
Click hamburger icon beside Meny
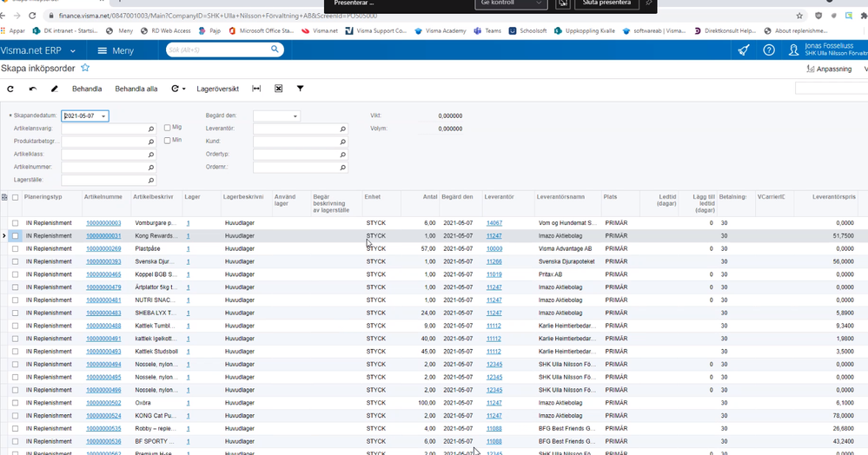[102, 50]
